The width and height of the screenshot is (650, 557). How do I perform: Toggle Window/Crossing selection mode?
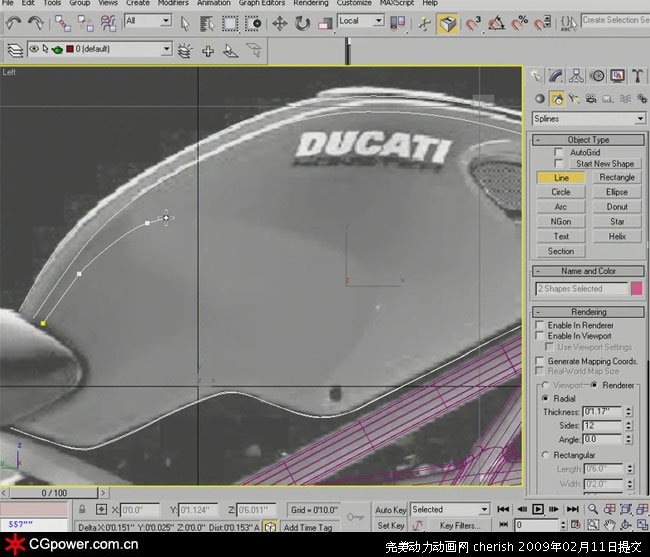[x=253, y=24]
